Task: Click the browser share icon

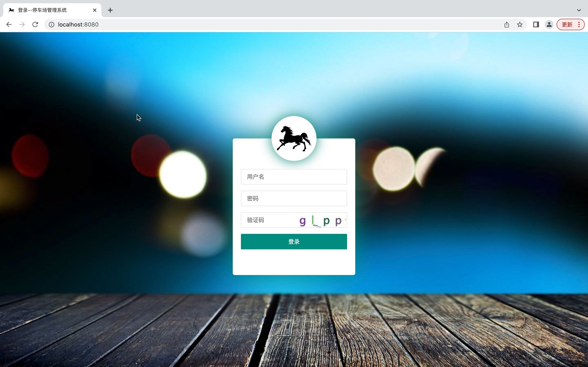Action: [506, 24]
